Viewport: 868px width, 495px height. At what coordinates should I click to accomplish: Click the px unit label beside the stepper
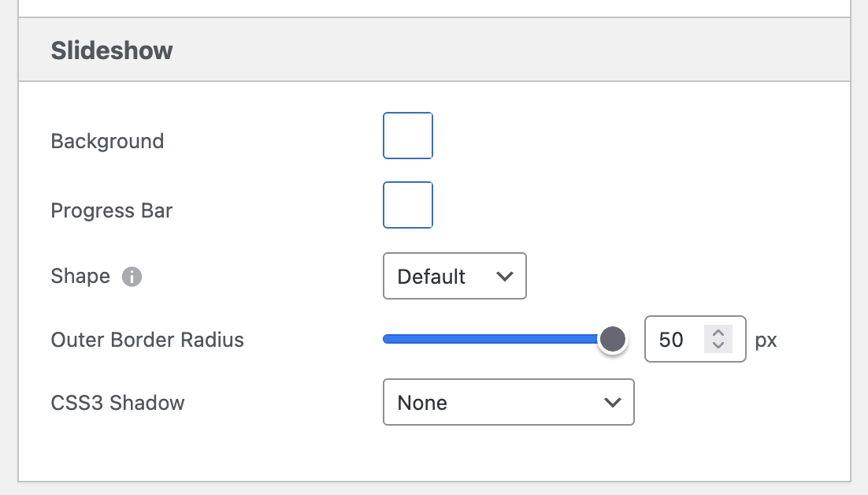coord(766,340)
